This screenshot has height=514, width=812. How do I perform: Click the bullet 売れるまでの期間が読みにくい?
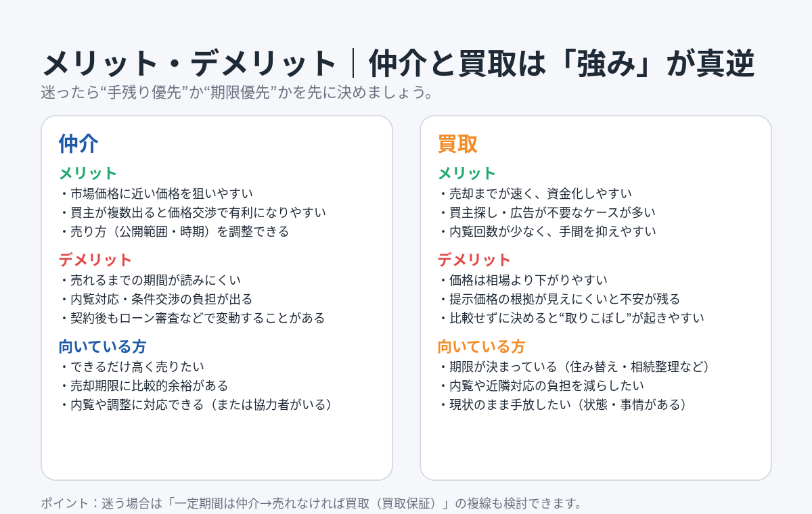[x=150, y=280]
